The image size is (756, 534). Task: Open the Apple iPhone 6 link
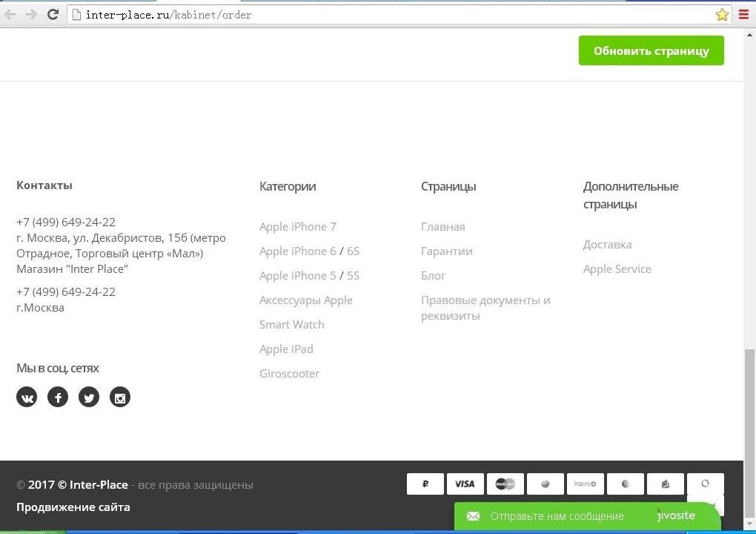[297, 251]
